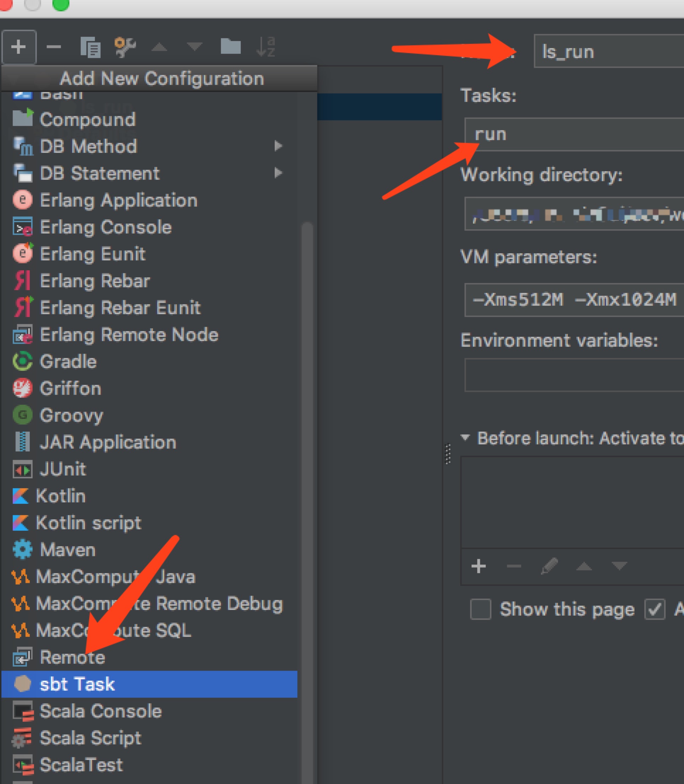The image size is (684, 784).
Task: Select the Scala Console configuration type
Action: click(x=101, y=711)
